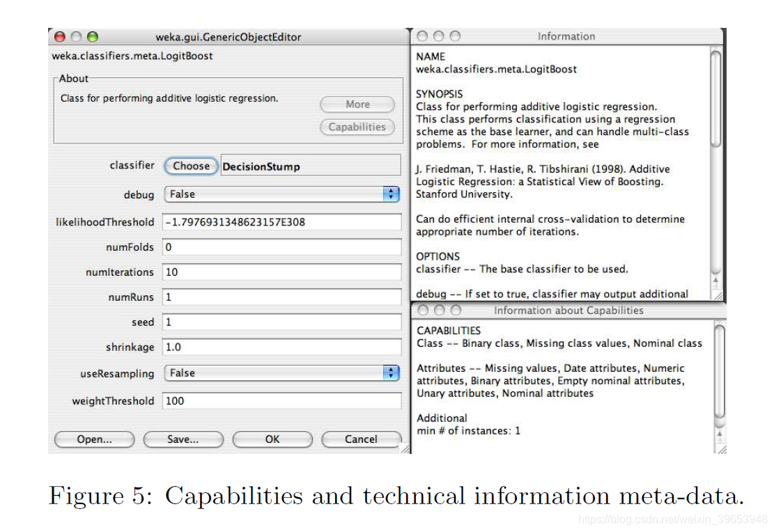The image size is (774, 532).
Task: Click the Open... button
Action: click(x=94, y=439)
